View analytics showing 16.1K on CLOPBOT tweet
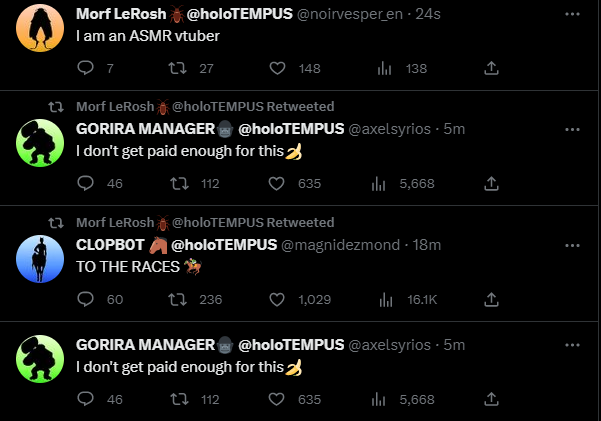The image size is (601, 421). click(x=386, y=300)
